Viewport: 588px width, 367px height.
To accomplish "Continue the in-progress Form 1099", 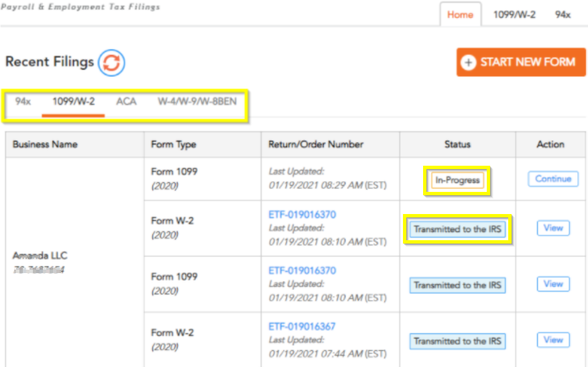I will pos(553,178).
